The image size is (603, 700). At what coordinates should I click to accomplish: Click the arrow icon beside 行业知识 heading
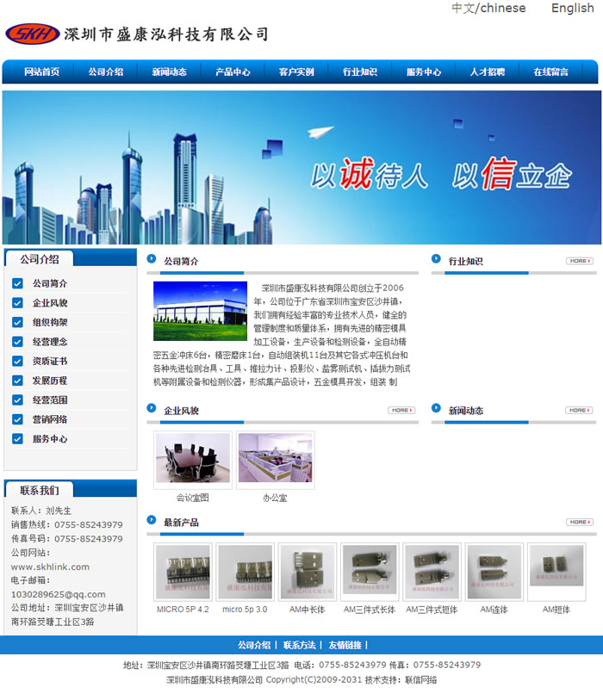point(438,259)
